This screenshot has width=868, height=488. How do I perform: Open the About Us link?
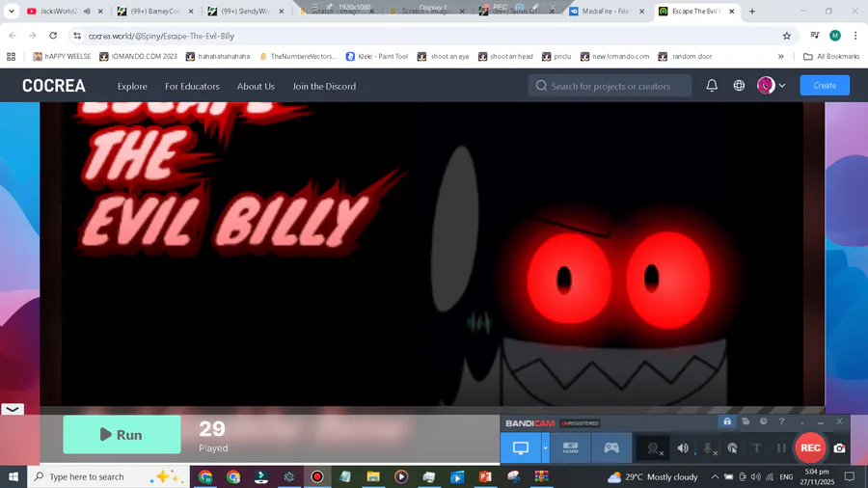click(256, 86)
